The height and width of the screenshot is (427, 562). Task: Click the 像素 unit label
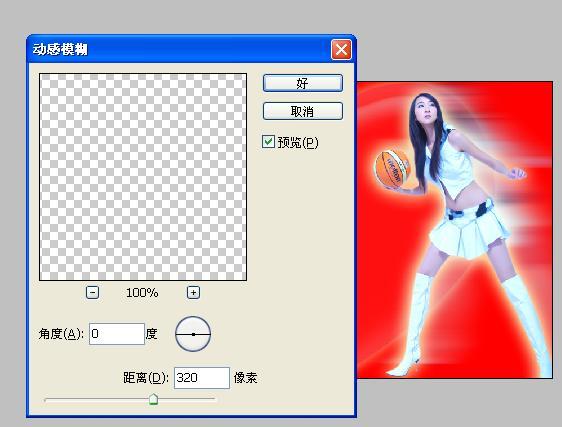click(x=246, y=378)
